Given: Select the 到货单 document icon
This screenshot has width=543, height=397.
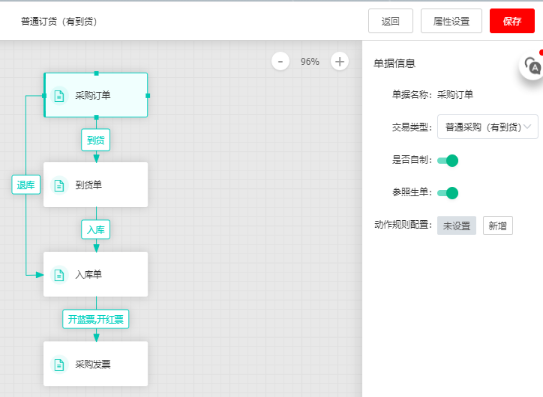Looking at the screenshot, I should pyautogui.click(x=59, y=185).
